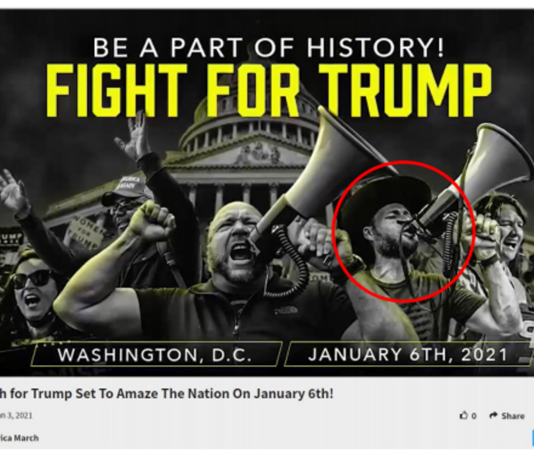The height and width of the screenshot is (462, 534).
Task: Click the coiled megaphone cord at center
Action: click(289, 259)
